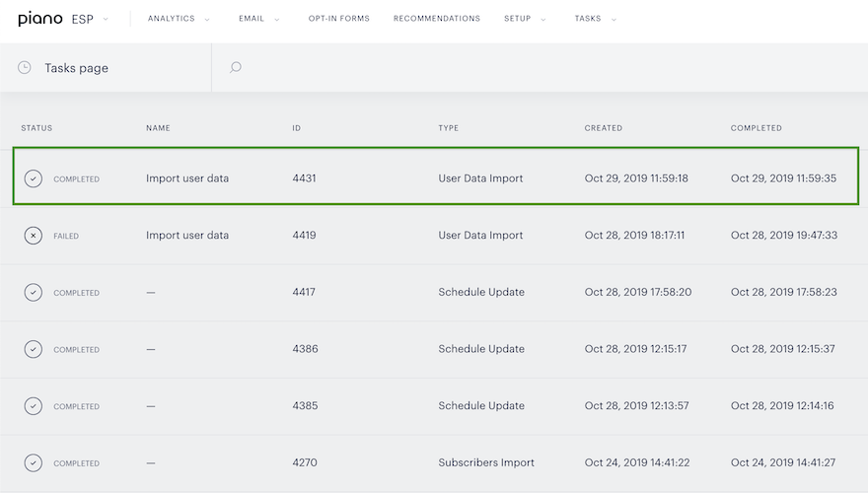Click completed checkmark icon for task 4385
868x493 pixels.
34,406
